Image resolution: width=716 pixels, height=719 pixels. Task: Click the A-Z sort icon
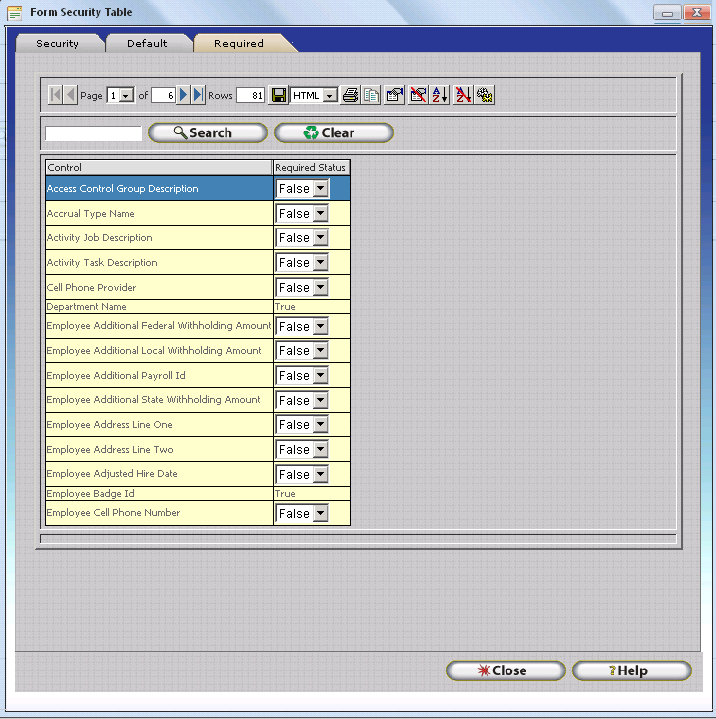tap(440, 95)
